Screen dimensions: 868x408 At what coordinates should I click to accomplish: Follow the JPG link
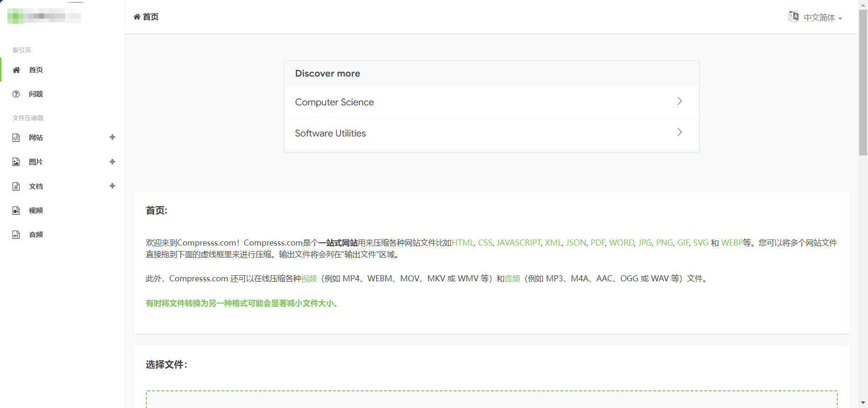[645, 243]
